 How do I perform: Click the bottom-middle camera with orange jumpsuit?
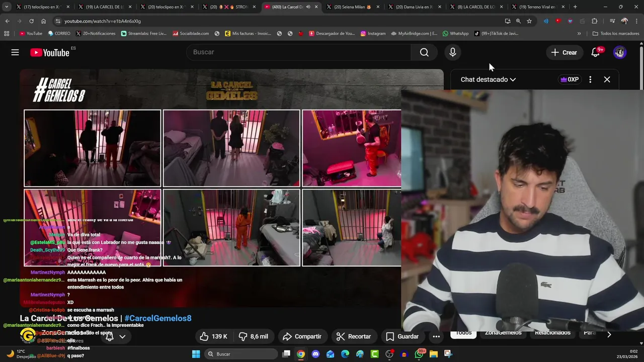pos(231,227)
